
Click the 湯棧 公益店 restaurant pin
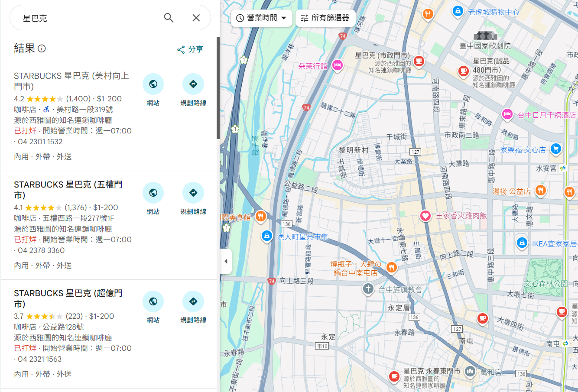click(x=540, y=190)
